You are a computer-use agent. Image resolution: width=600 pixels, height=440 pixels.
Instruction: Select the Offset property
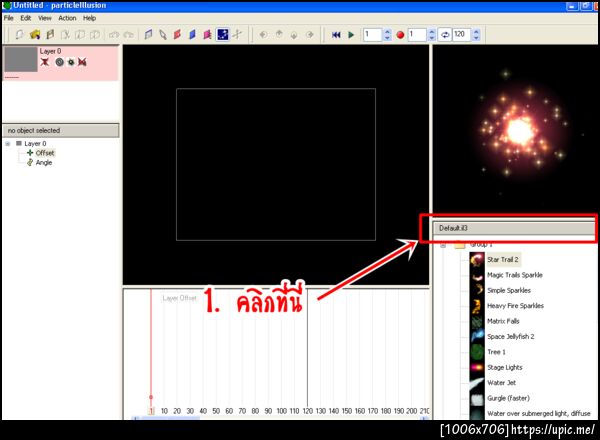[x=45, y=153]
